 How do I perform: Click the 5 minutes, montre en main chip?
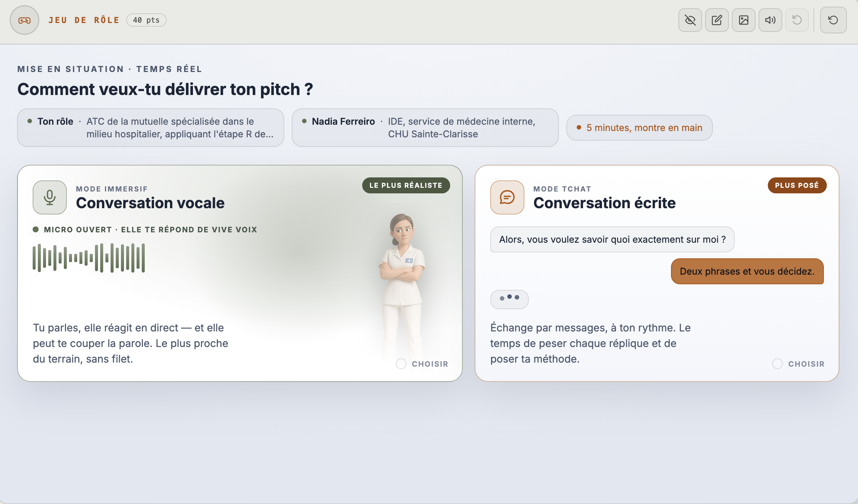click(639, 128)
